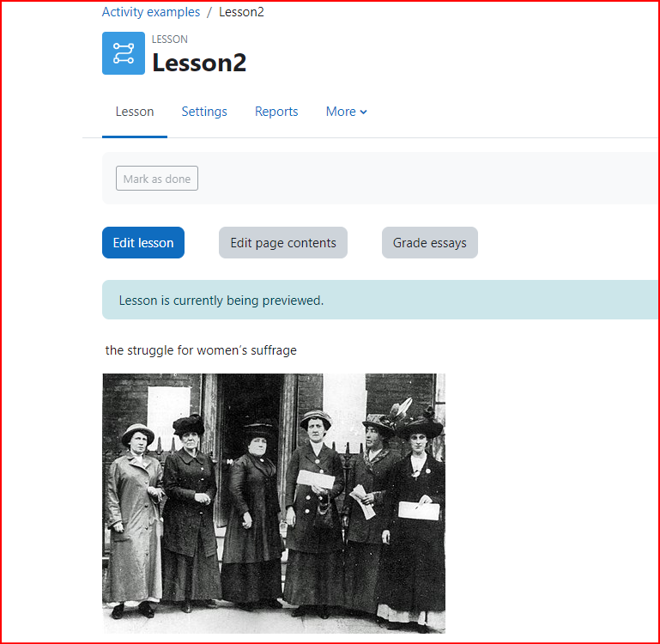Switch to the Lesson tab
The image size is (660, 644).
135,112
